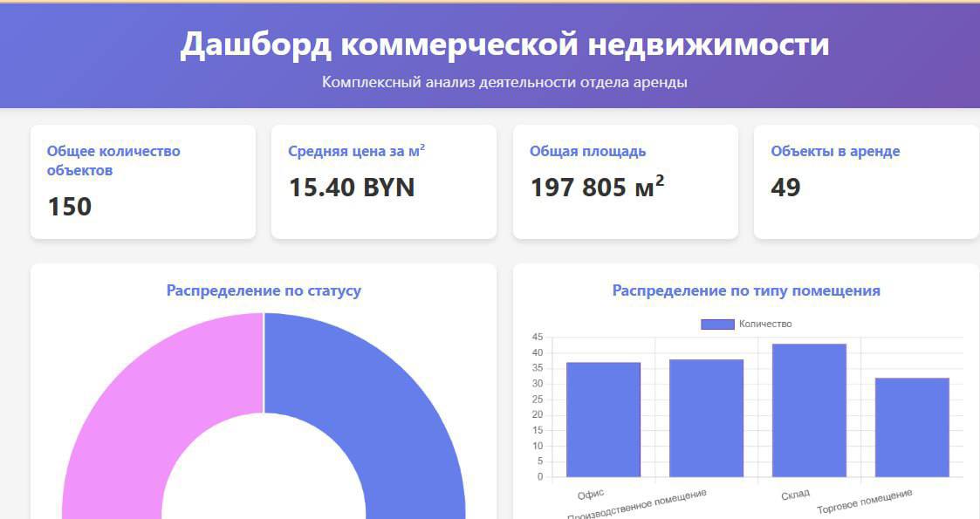Click chart title "Распределение по статусу"
Viewport: 980px width, 519px height.
pyautogui.click(x=264, y=290)
